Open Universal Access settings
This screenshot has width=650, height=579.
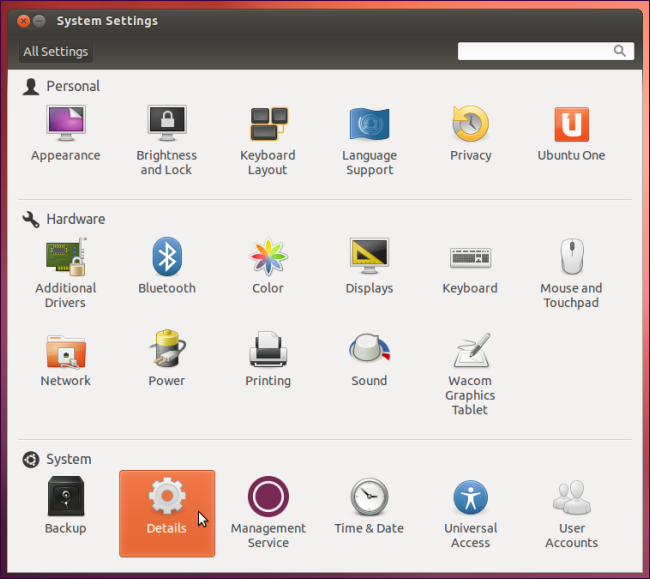(471, 512)
